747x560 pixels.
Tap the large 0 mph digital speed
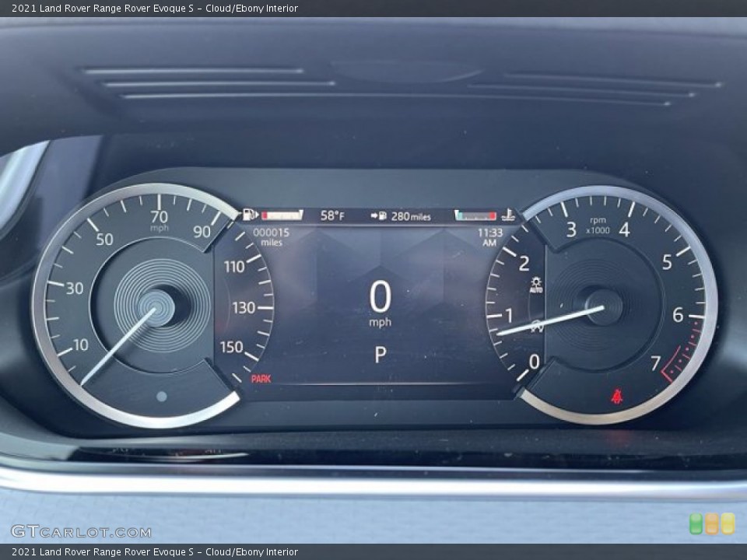pos(381,303)
